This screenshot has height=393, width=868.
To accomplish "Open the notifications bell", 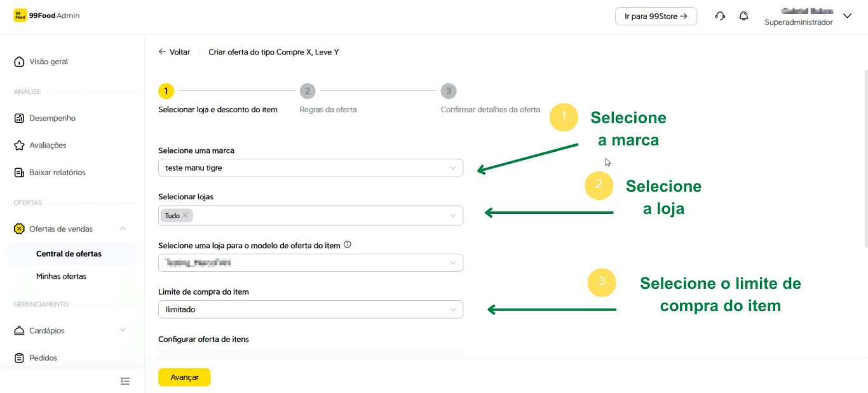I will [x=743, y=17].
